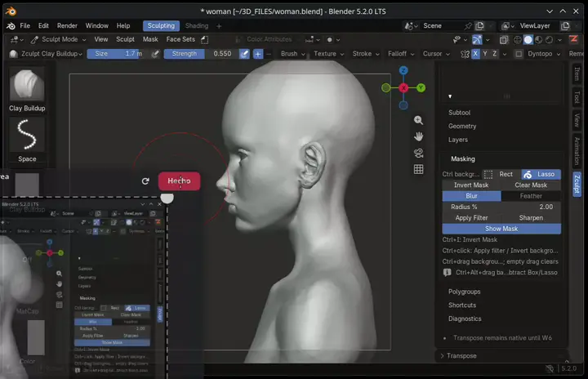Viewport: 588px width, 379px height.
Task: Open the editor type selector icon
Action: 15,39
